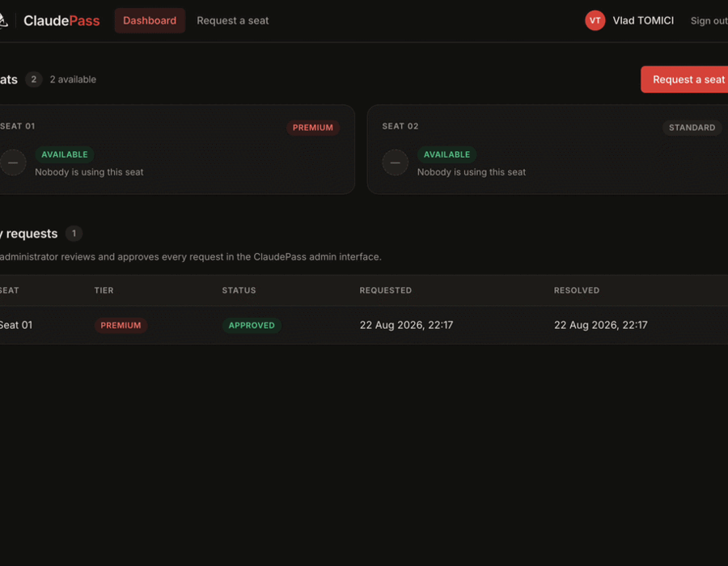Go to the Request a seat nav tab
Viewport: 728px width, 566px height.
[x=233, y=20]
